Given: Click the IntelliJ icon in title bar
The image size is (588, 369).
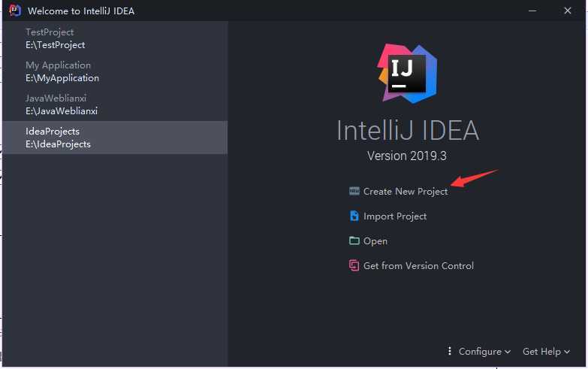Looking at the screenshot, I should pyautogui.click(x=14, y=11).
